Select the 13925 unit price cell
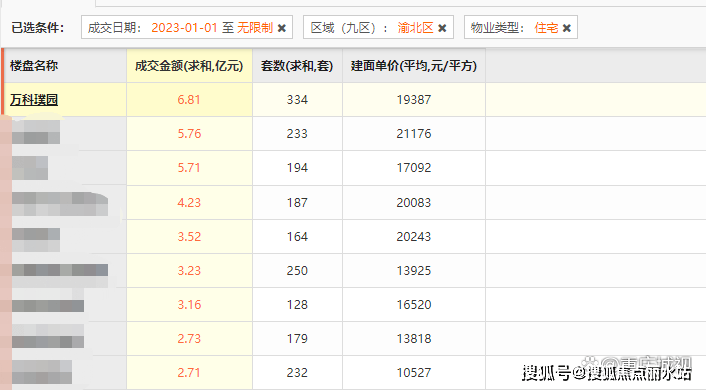This screenshot has height=390, width=706. pos(414,271)
